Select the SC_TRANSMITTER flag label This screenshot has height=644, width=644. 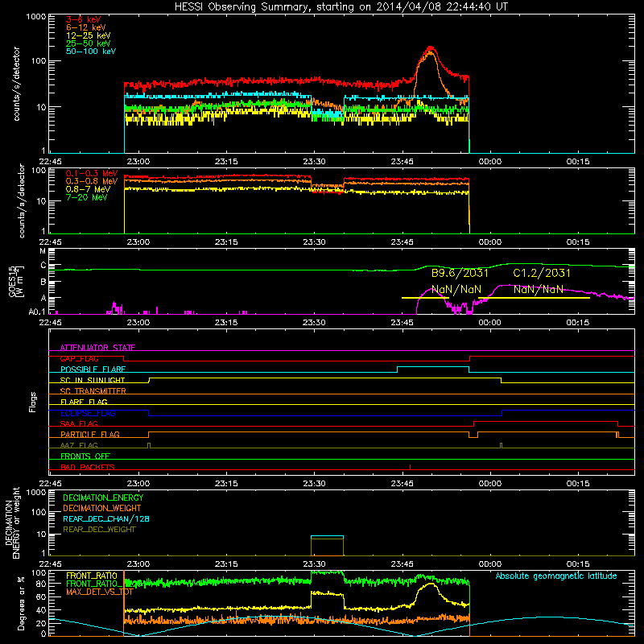point(93,391)
